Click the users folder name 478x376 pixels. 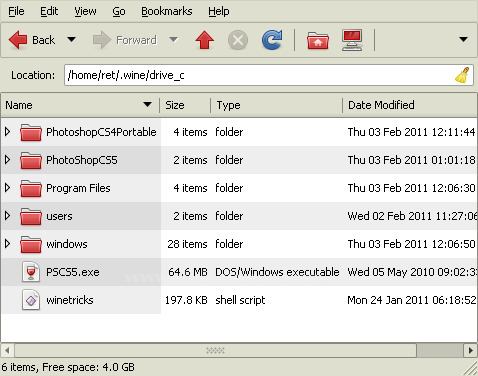[59, 216]
